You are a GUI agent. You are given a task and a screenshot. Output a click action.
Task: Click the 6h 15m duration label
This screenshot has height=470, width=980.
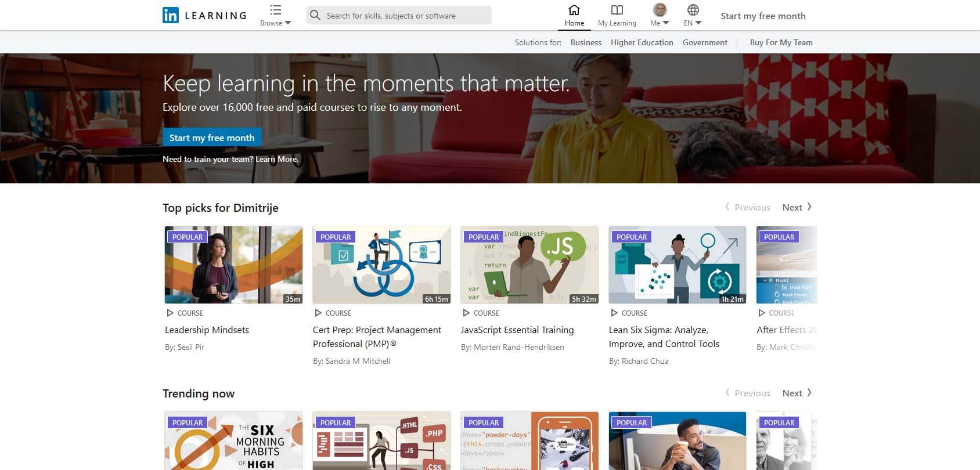437,299
